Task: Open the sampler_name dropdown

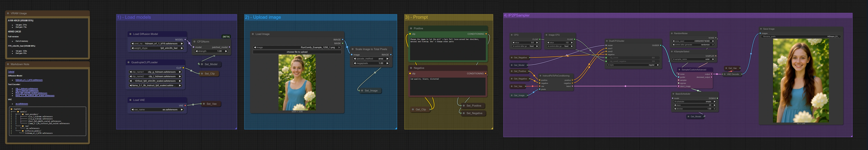Action: pyautogui.click(x=694, y=59)
